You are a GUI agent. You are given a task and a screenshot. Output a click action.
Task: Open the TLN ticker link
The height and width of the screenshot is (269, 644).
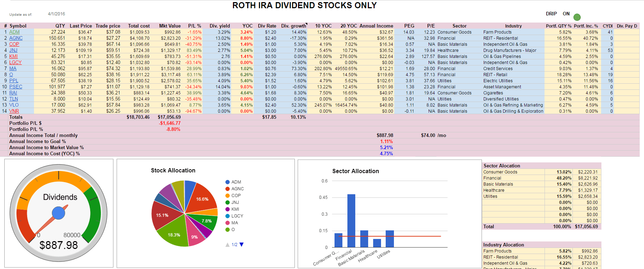click(14, 99)
